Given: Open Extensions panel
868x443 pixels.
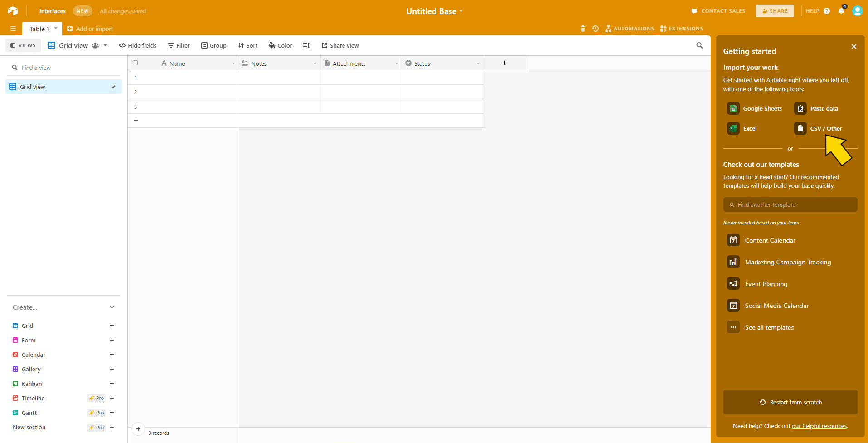Looking at the screenshot, I should [x=682, y=29].
